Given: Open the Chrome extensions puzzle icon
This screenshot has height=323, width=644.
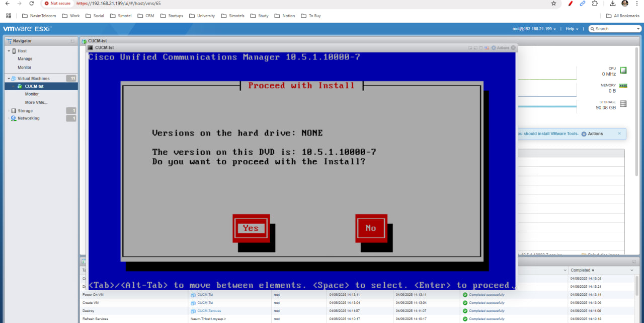Looking at the screenshot, I should tap(595, 3).
